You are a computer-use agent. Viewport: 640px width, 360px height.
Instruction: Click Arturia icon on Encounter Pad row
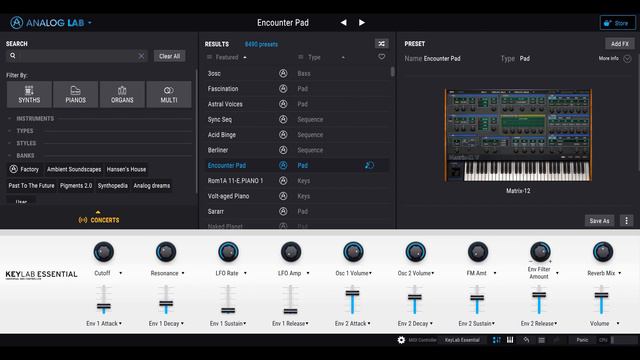point(283,165)
